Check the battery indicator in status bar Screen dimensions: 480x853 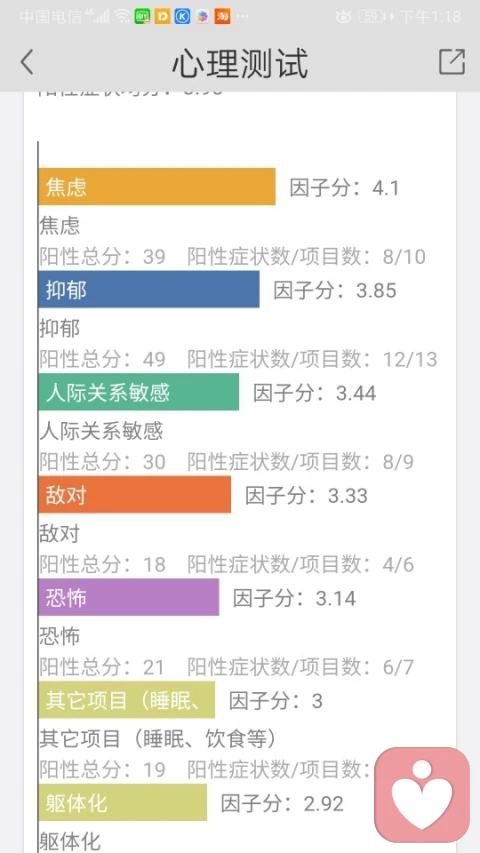pos(373,17)
